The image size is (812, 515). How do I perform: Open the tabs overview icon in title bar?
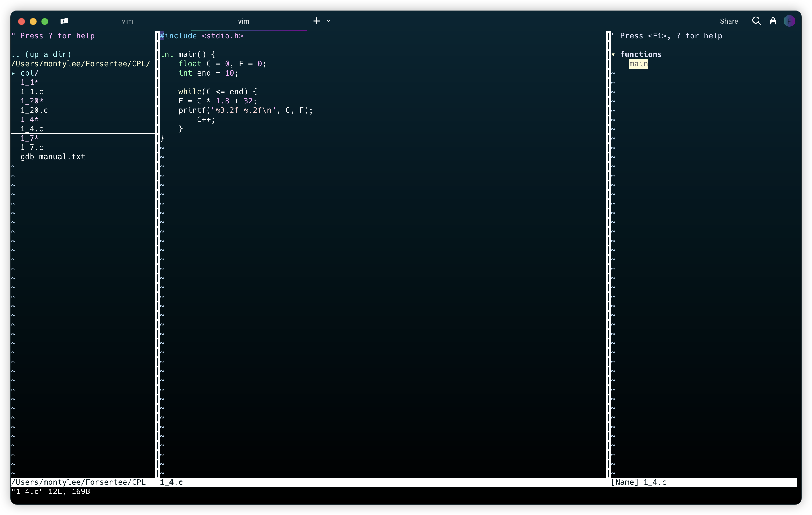[65, 21]
